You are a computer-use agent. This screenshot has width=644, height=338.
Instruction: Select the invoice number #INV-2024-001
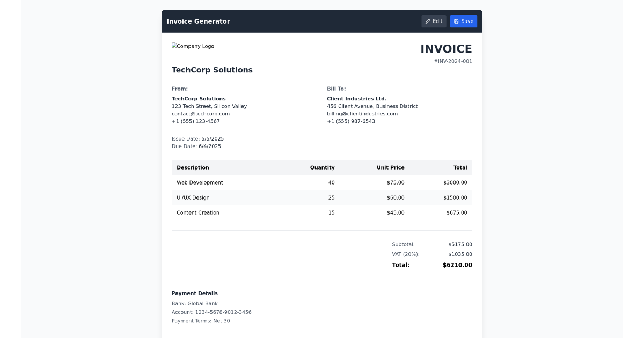(453, 61)
